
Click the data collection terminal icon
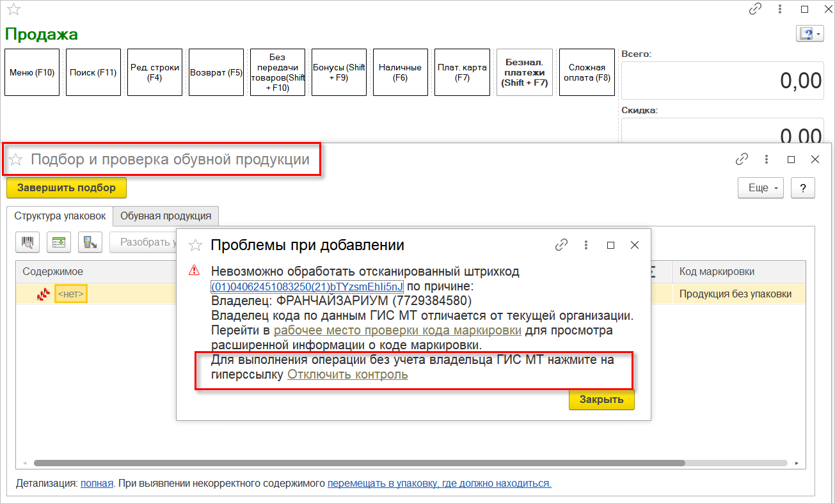tap(90, 242)
